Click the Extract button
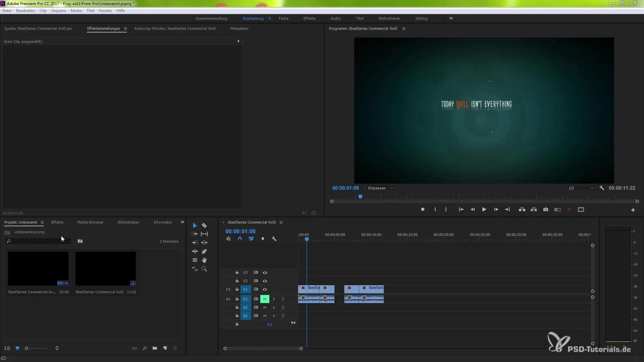The width and height of the screenshot is (644, 362). coord(534,209)
